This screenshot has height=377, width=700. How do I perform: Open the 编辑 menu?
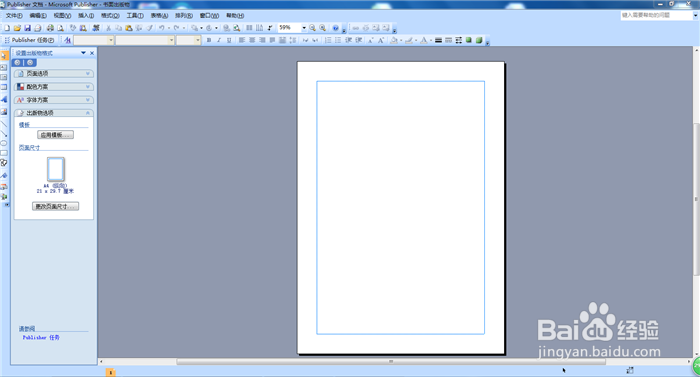tap(38, 16)
